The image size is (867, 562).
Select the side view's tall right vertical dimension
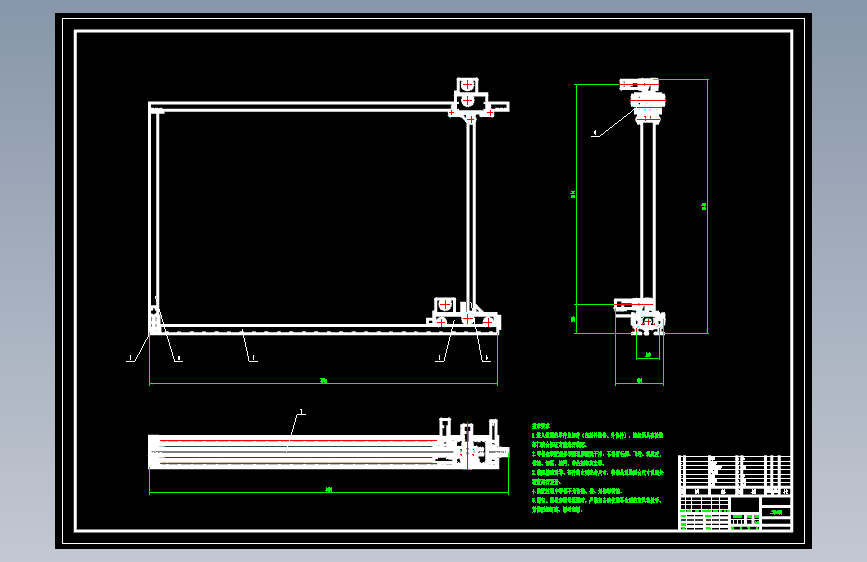706,206
